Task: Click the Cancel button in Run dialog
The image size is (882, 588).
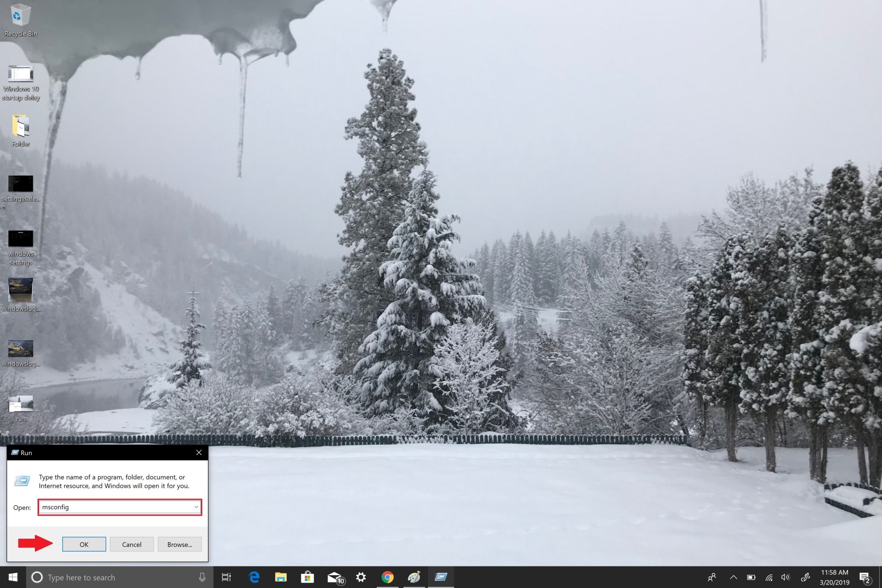Action: (x=131, y=544)
